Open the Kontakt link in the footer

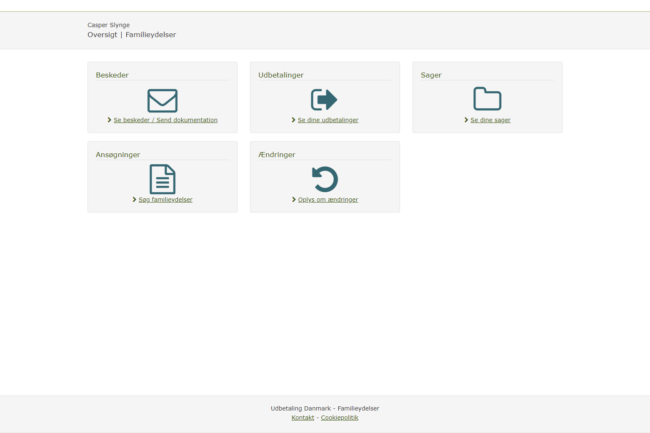(x=302, y=418)
